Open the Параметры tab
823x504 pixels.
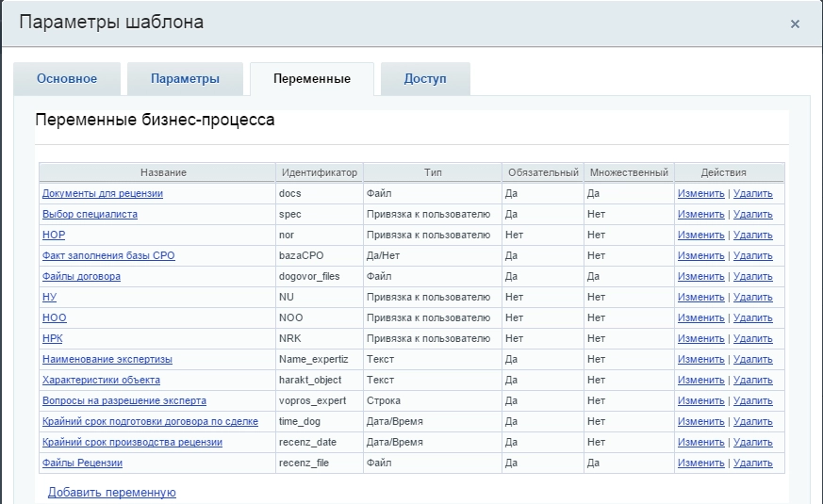coord(185,79)
